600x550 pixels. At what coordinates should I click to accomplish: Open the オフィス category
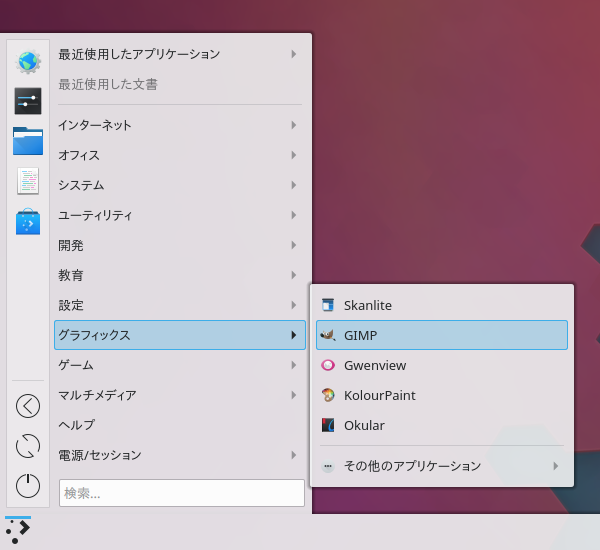tap(180, 155)
